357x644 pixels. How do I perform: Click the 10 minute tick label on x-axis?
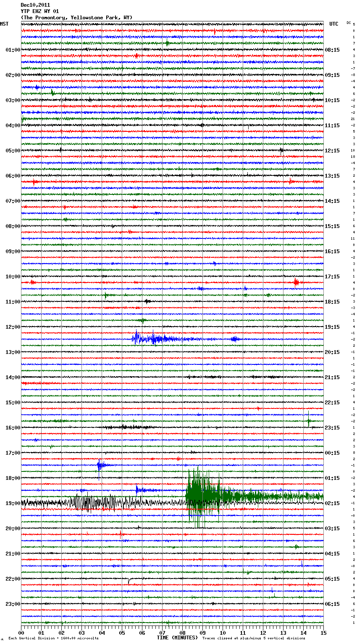(x=223, y=633)
